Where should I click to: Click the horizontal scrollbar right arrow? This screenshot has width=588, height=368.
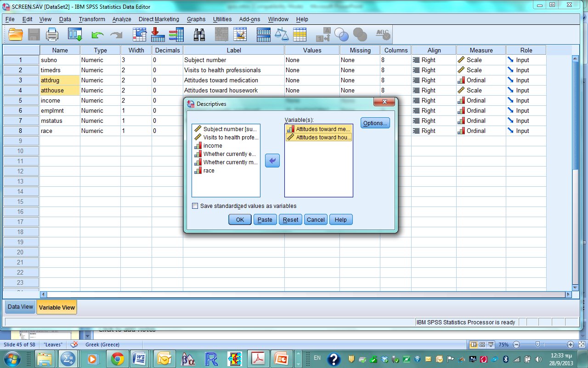pyautogui.click(x=568, y=294)
